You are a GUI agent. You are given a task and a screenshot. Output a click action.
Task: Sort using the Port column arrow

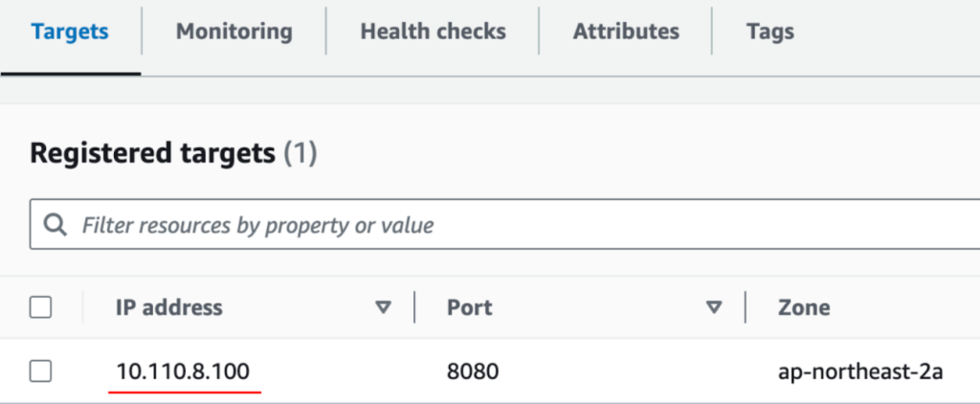713,307
